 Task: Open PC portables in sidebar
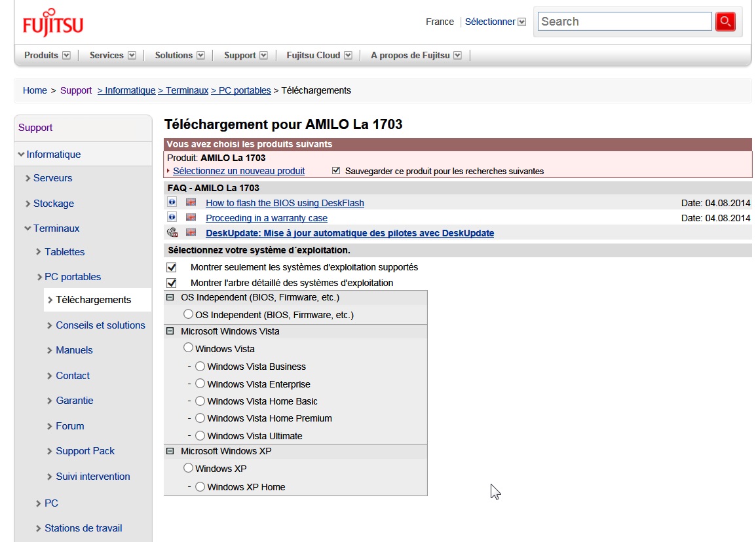(73, 277)
